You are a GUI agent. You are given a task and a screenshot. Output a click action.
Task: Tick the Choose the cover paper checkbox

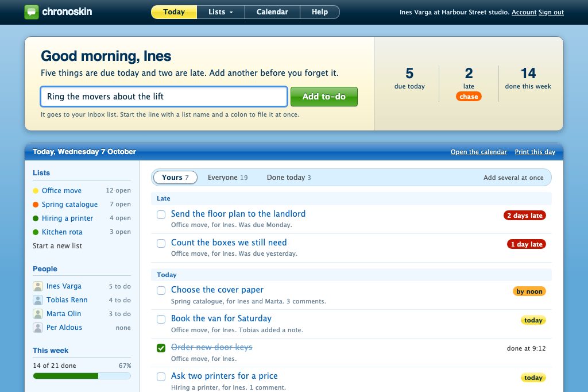coord(161,291)
